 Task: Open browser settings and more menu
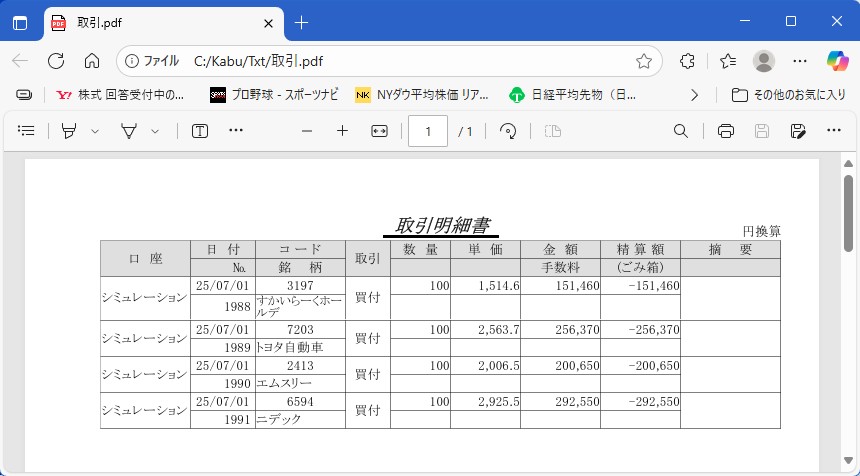coord(800,61)
